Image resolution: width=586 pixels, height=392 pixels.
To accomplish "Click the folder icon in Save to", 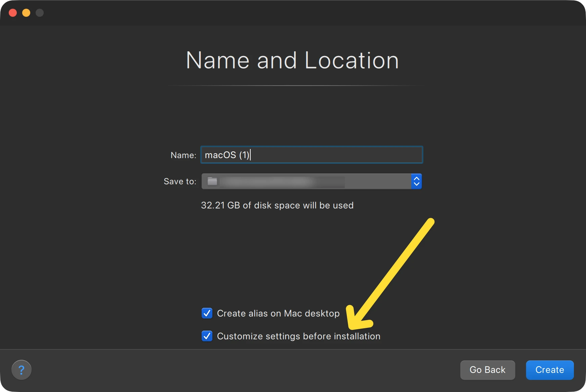I will tap(212, 181).
